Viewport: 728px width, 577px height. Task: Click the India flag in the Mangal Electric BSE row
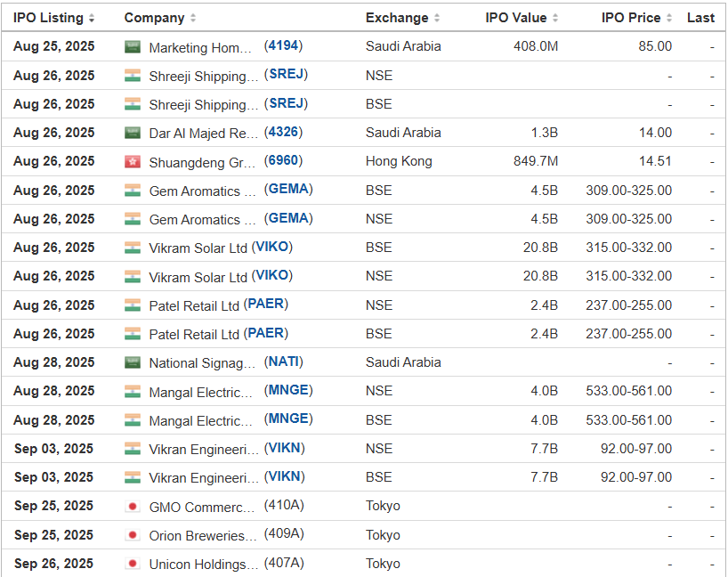pos(133,420)
